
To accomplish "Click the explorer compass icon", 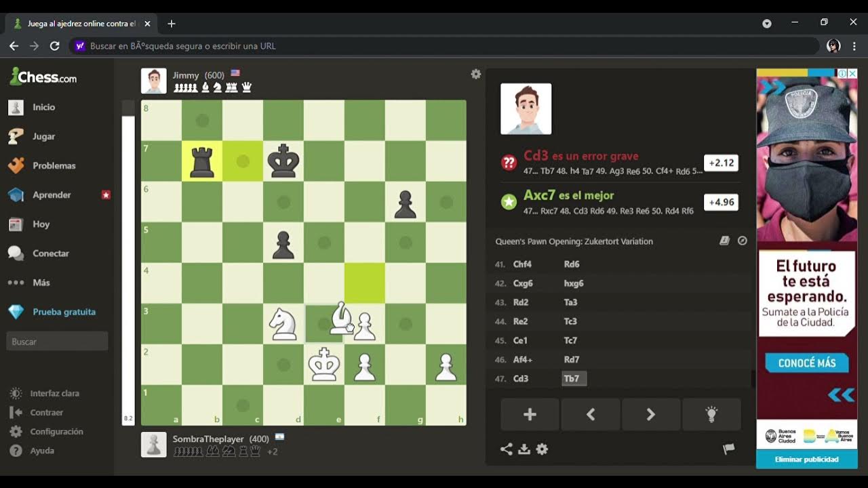I will tap(743, 241).
